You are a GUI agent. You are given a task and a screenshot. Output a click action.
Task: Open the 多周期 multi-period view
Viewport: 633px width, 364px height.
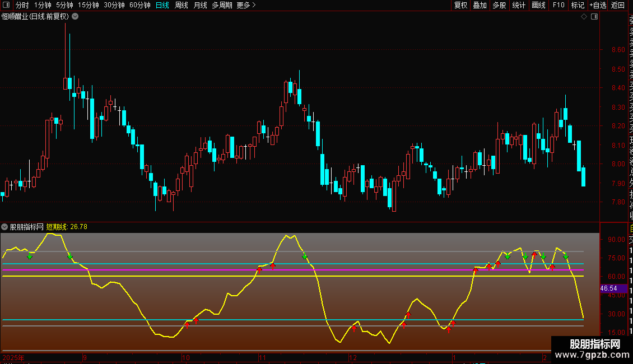pos(222,5)
